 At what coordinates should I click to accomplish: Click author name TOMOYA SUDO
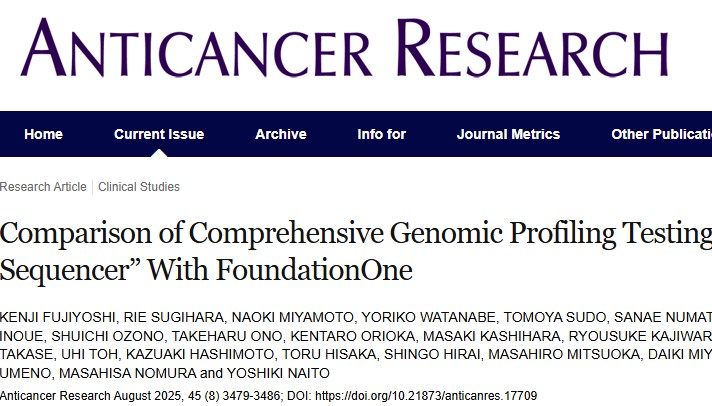(x=554, y=317)
